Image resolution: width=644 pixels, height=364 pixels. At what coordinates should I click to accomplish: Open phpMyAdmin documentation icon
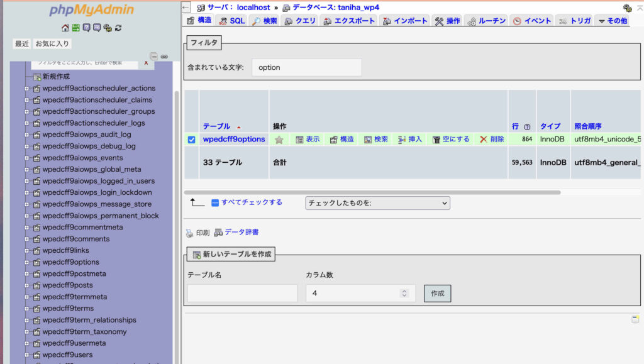86,28
